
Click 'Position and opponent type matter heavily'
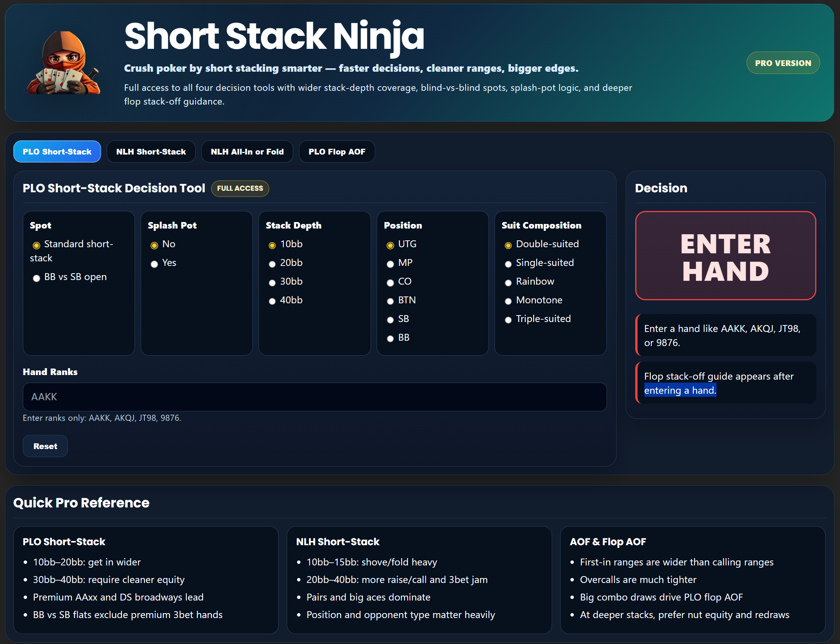pos(401,615)
